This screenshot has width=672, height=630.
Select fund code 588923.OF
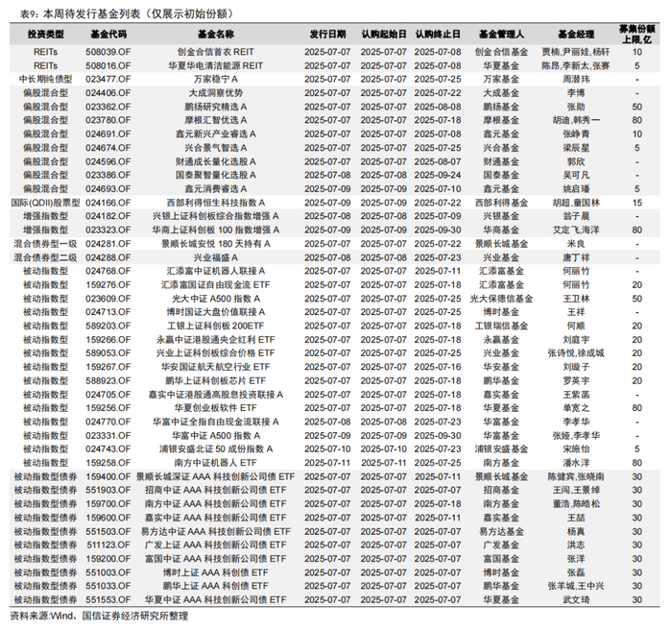coord(108,380)
